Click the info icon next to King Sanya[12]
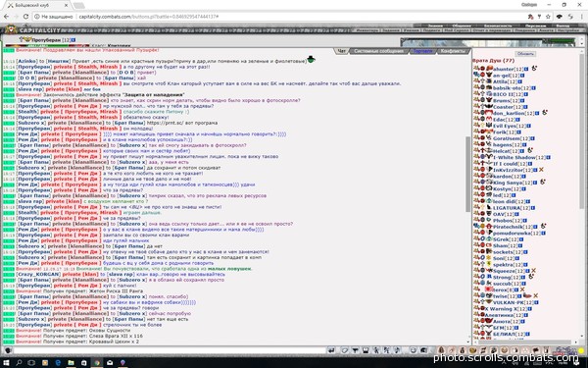 [535, 183]
